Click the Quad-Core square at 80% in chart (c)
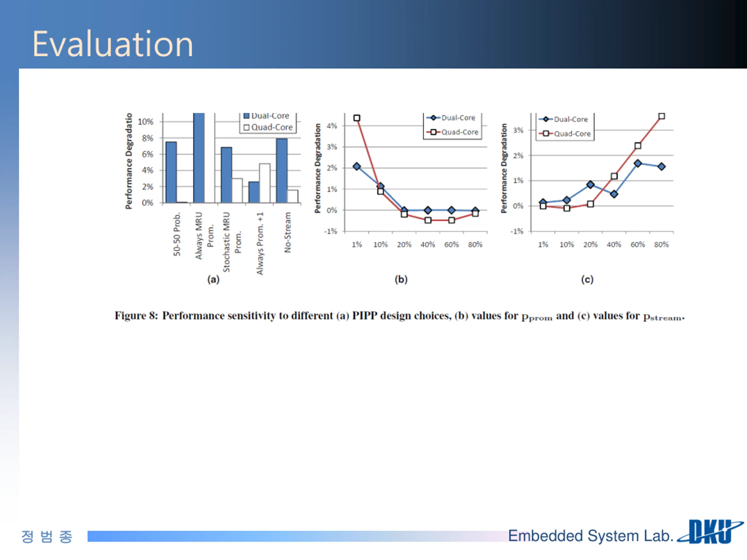The width and height of the screenshot is (747, 560). [662, 116]
